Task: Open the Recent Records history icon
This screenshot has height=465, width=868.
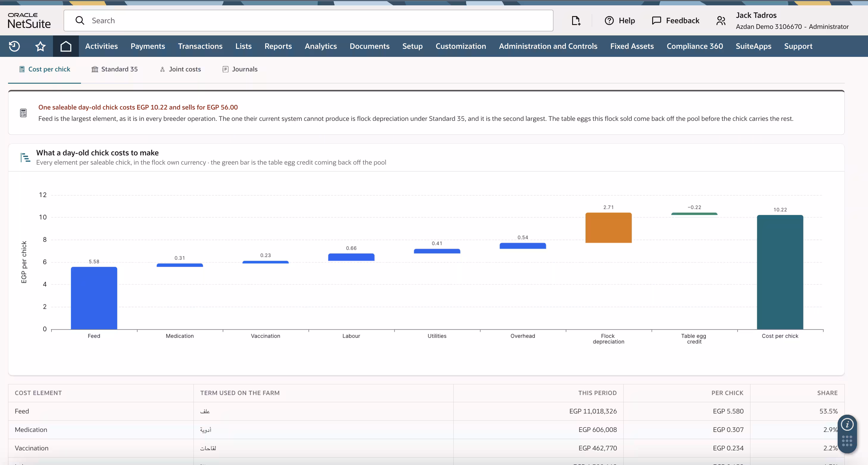Action: (x=14, y=46)
